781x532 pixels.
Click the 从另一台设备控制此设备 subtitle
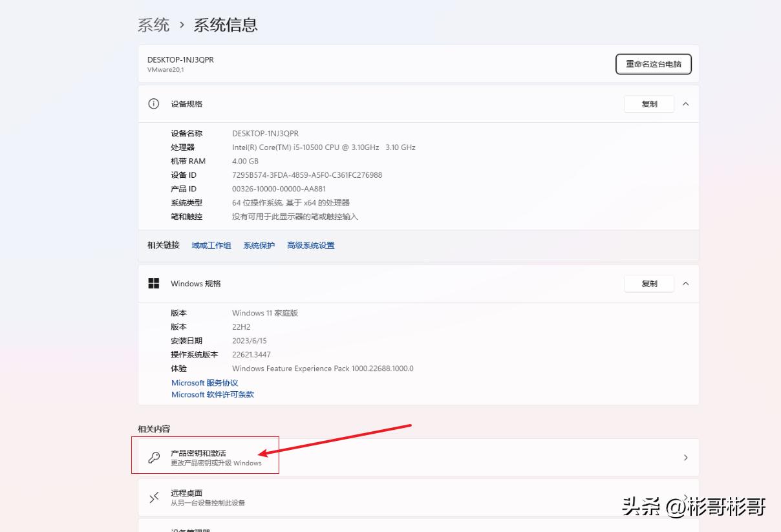click(208, 503)
